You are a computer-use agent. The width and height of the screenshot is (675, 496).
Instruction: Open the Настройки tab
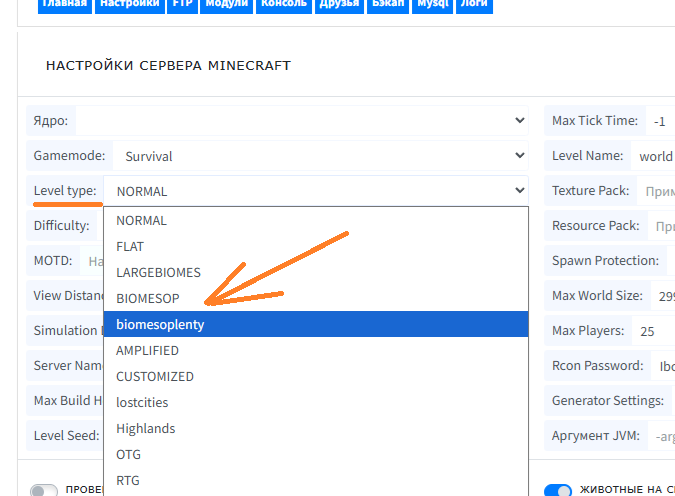[x=130, y=5]
